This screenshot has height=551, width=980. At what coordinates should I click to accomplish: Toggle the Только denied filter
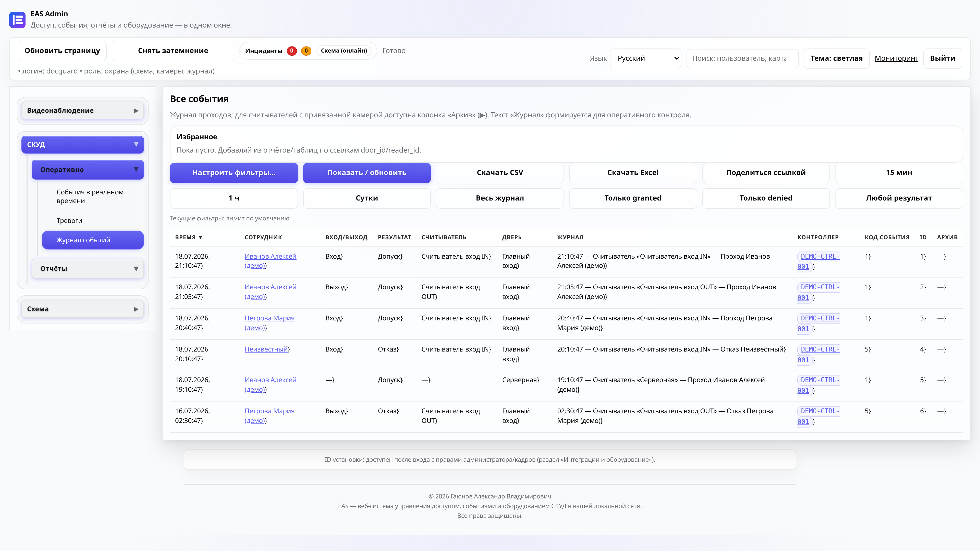pos(765,198)
